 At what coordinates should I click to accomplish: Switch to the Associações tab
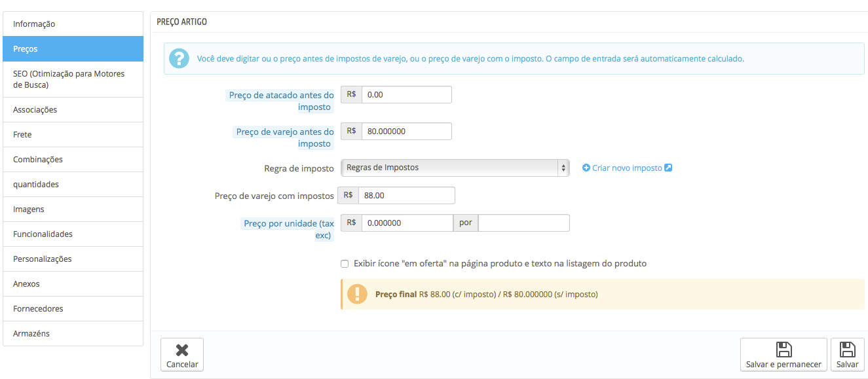(73, 110)
